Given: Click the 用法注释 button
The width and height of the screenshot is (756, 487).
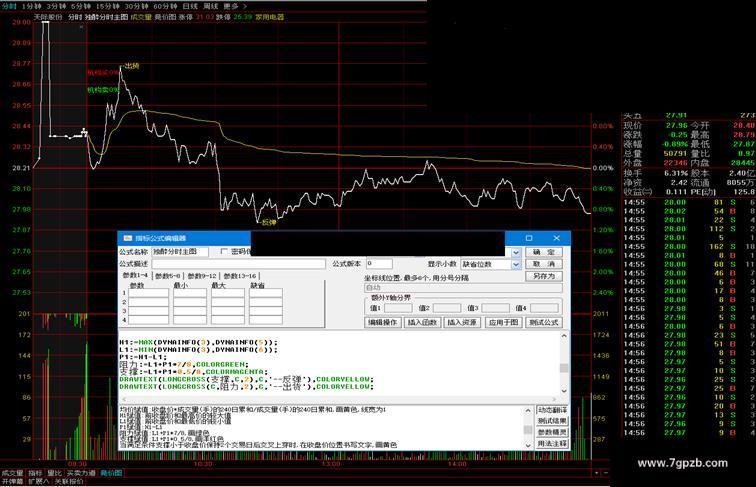Looking at the screenshot, I should click(552, 444).
